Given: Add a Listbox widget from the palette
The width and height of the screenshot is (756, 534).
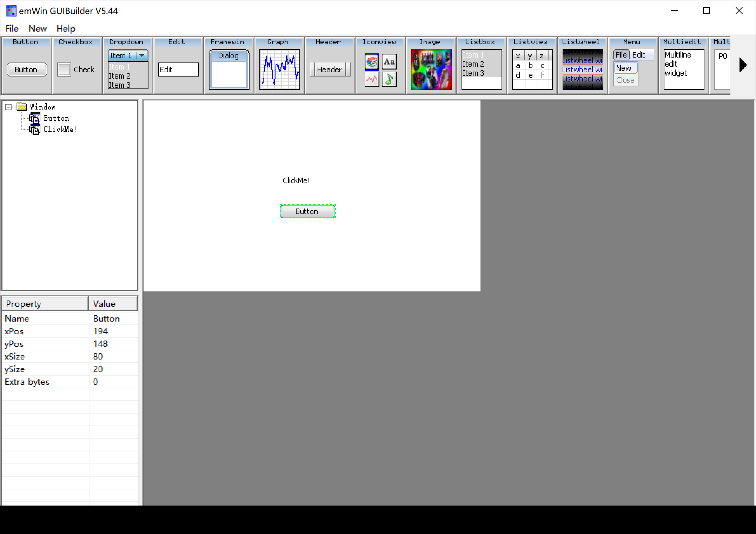Looking at the screenshot, I should pos(481,69).
